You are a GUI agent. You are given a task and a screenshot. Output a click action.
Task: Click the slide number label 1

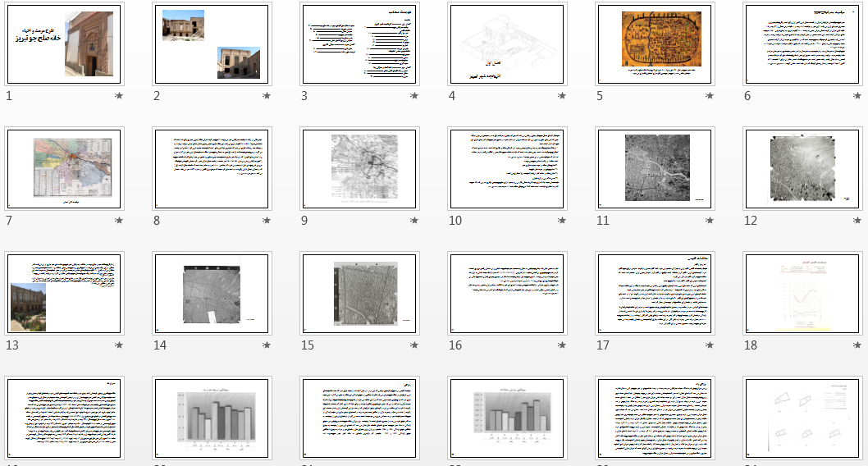(9, 96)
